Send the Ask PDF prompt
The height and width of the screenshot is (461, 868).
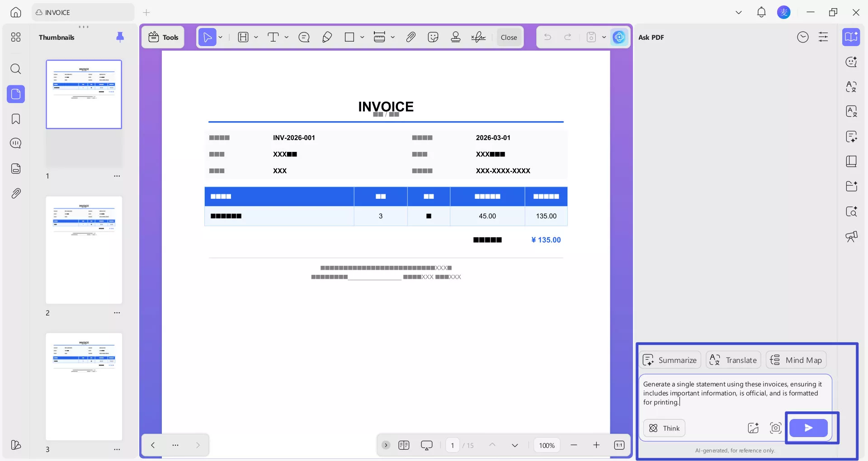coord(808,428)
